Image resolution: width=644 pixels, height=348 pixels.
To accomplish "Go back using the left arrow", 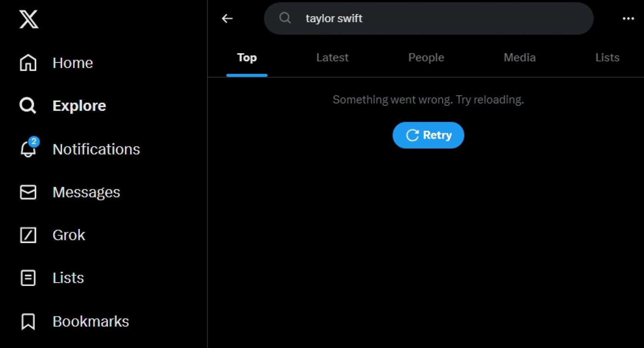I will [227, 18].
